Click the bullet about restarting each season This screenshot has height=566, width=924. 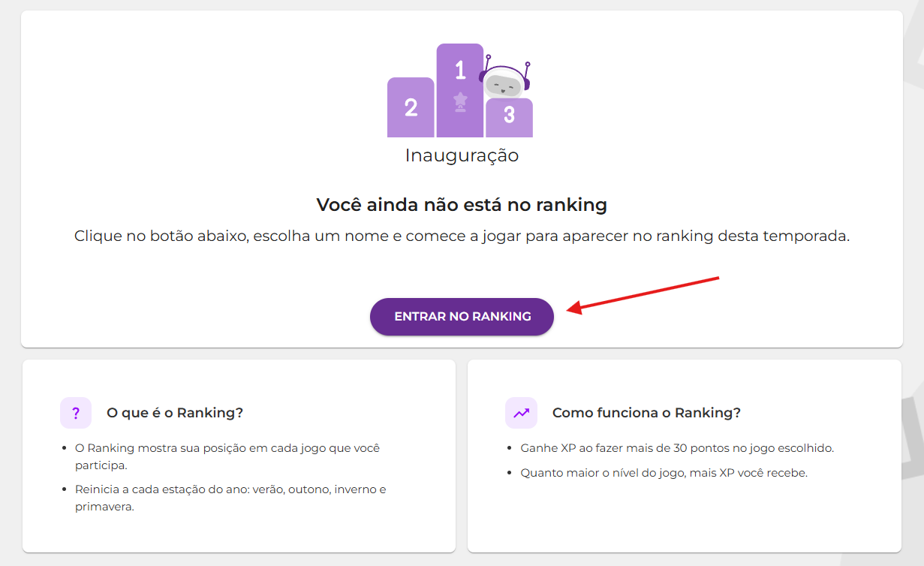point(230,498)
